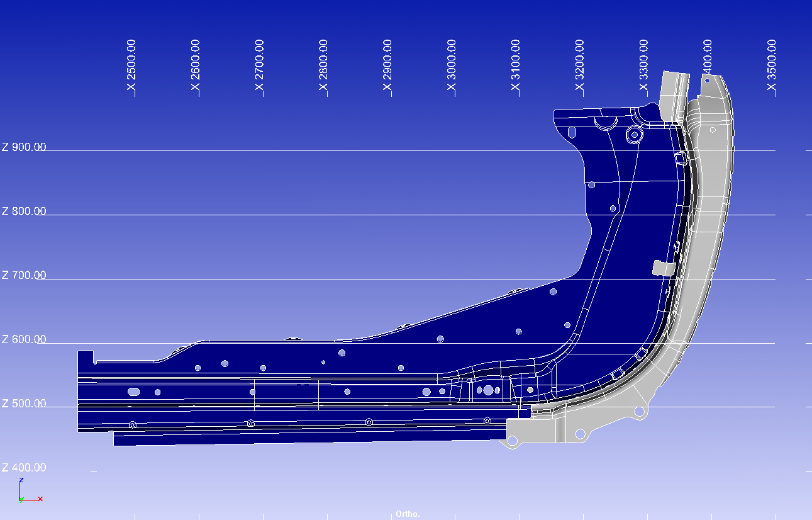The image size is (812, 520).
Task: Pick the double-ringed boss hole at upper panel
Action: [634, 134]
